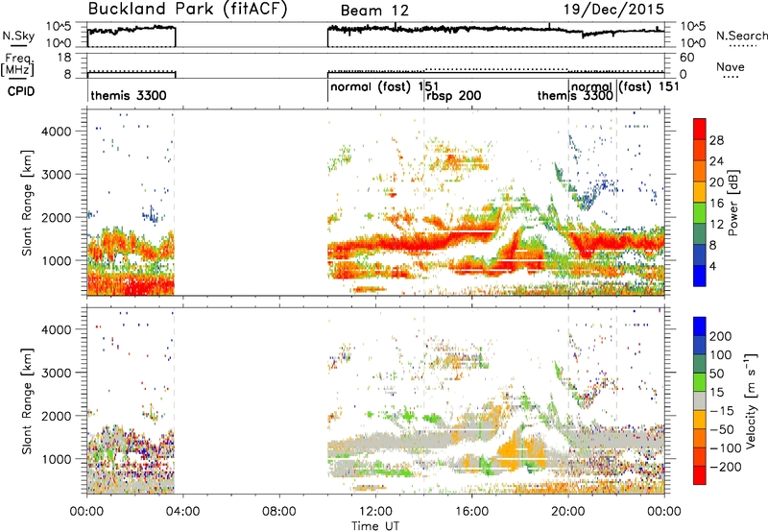
Task: Click the '4000' tick on the power panel
Action: (x=56, y=132)
